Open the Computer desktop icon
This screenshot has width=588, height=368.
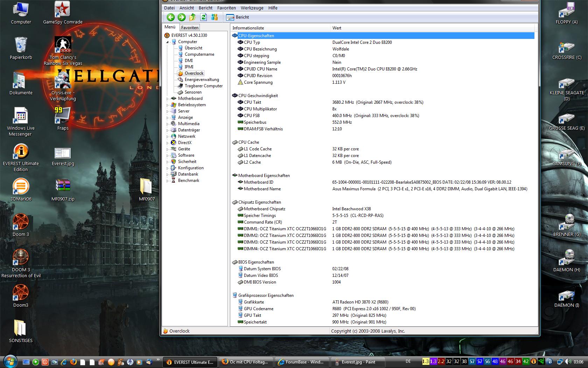pos(21,13)
